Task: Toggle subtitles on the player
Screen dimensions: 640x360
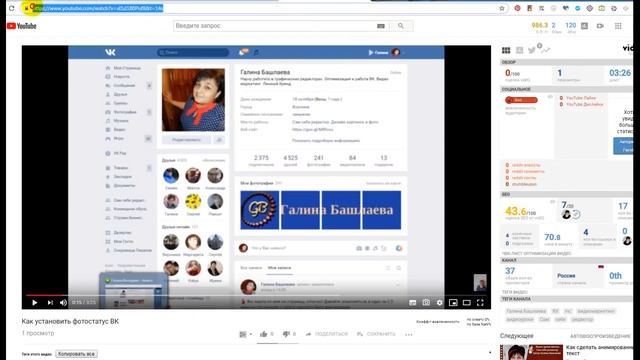Action: coord(413,302)
